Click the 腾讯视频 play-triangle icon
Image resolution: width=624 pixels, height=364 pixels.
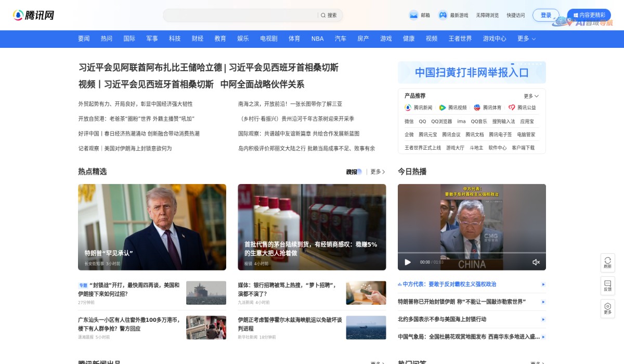(x=443, y=108)
